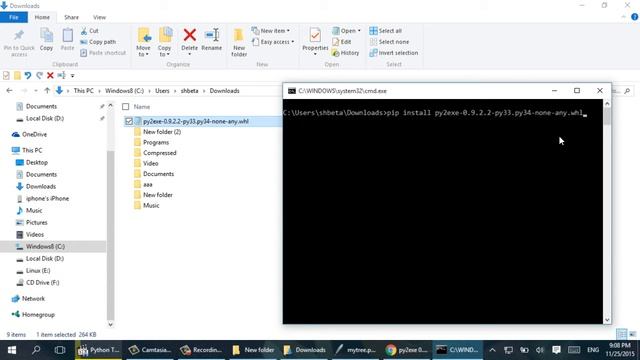This screenshot has height=360, width=640.
Task: Click shbeta in the address path
Action: (189, 91)
